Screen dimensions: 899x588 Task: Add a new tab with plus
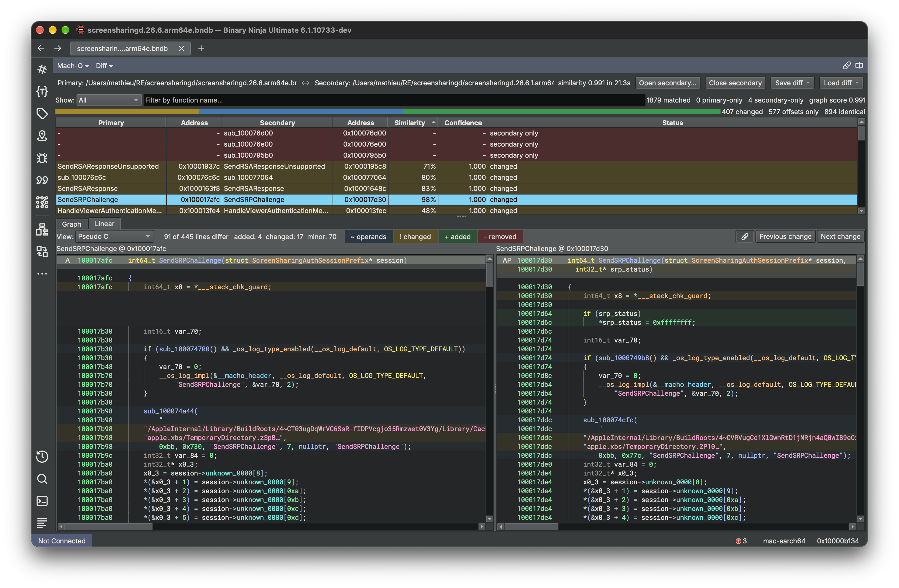click(x=201, y=48)
